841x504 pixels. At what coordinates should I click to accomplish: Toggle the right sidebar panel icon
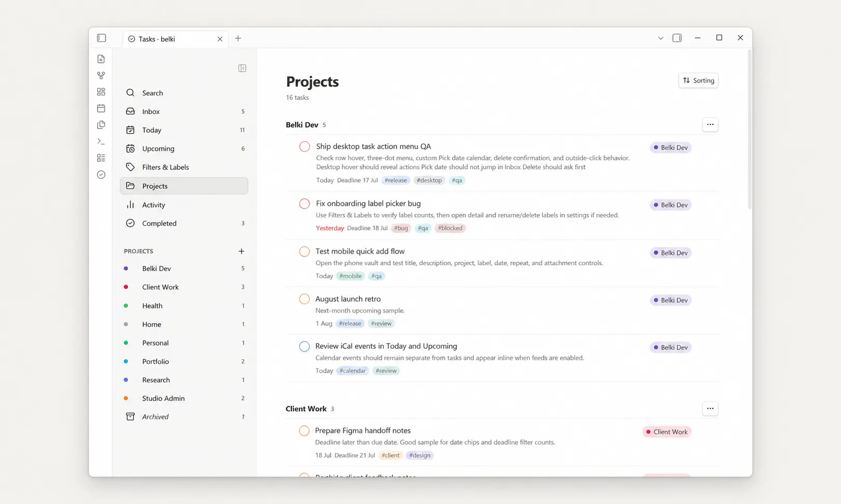677,38
